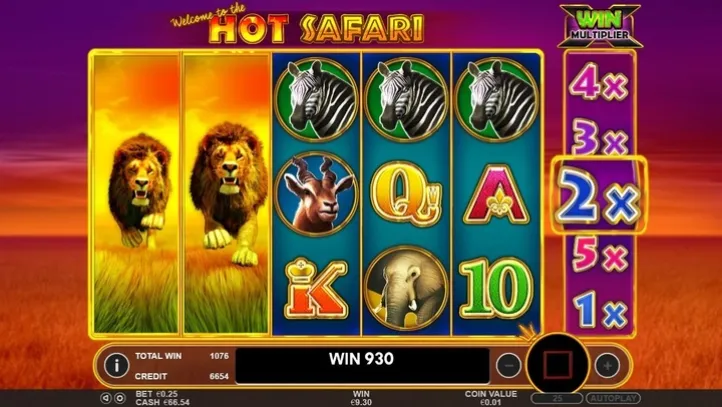Select the 5x multiplier
Viewport: 722px width, 407px height.
point(600,254)
